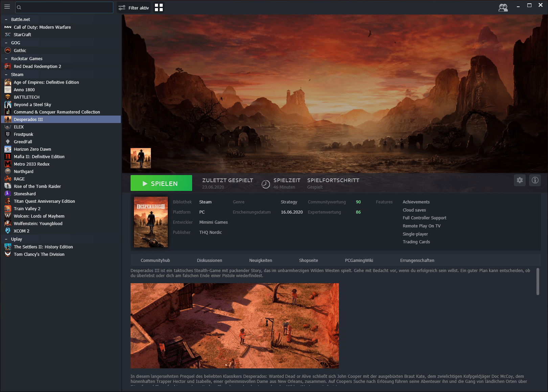Collapse the Battle.net group
Screen dimensions: 548x392
pyautogui.click(x=6, y=20)
